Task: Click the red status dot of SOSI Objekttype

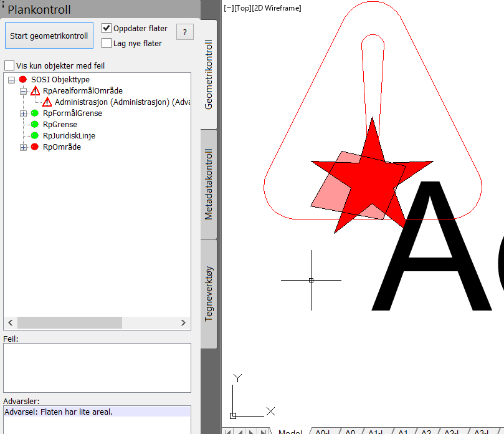Action: (x=23, y=79)
